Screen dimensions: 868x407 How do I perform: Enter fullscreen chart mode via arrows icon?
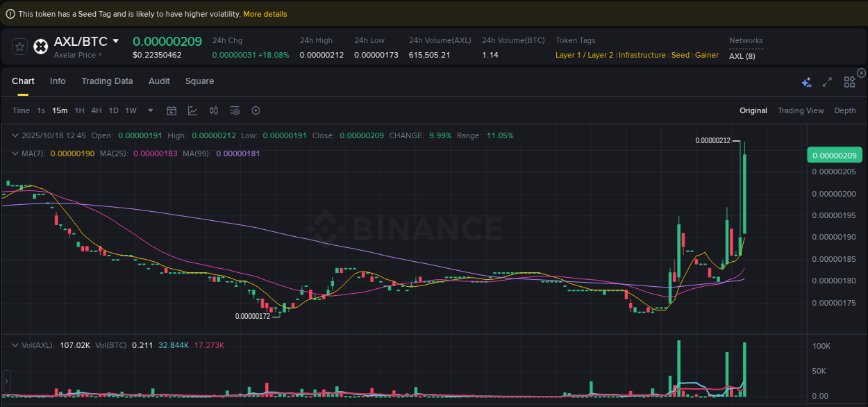(827, 82)
